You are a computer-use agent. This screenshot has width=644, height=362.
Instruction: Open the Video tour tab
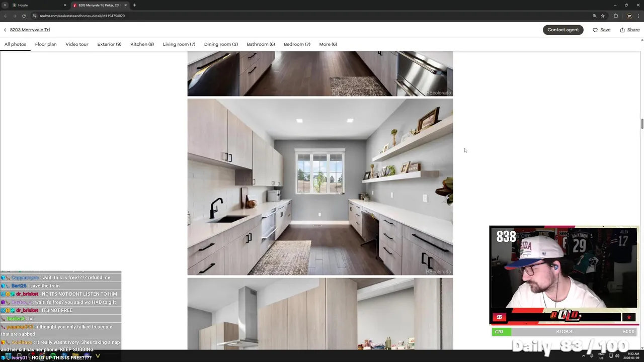(x=77, y=44)
